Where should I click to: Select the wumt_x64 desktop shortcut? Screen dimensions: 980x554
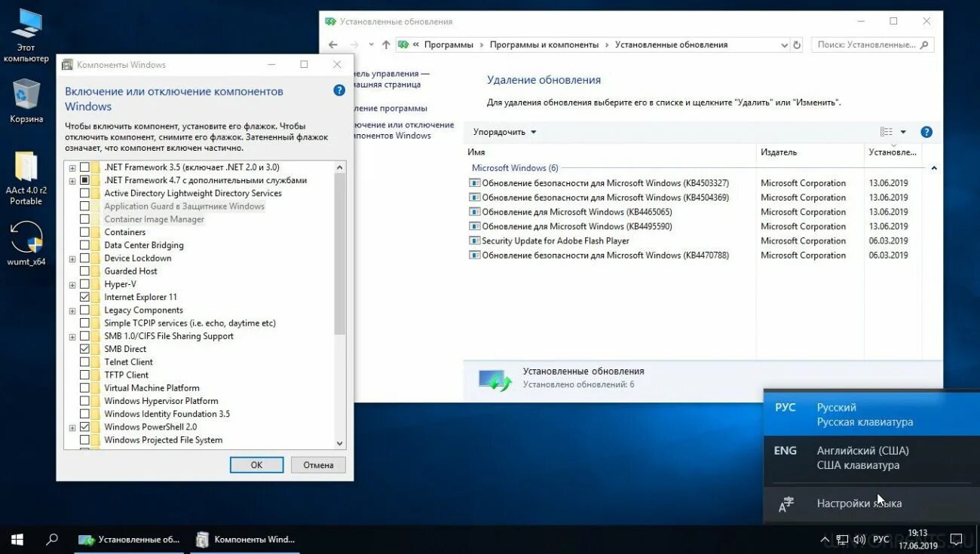coord(26,243)
